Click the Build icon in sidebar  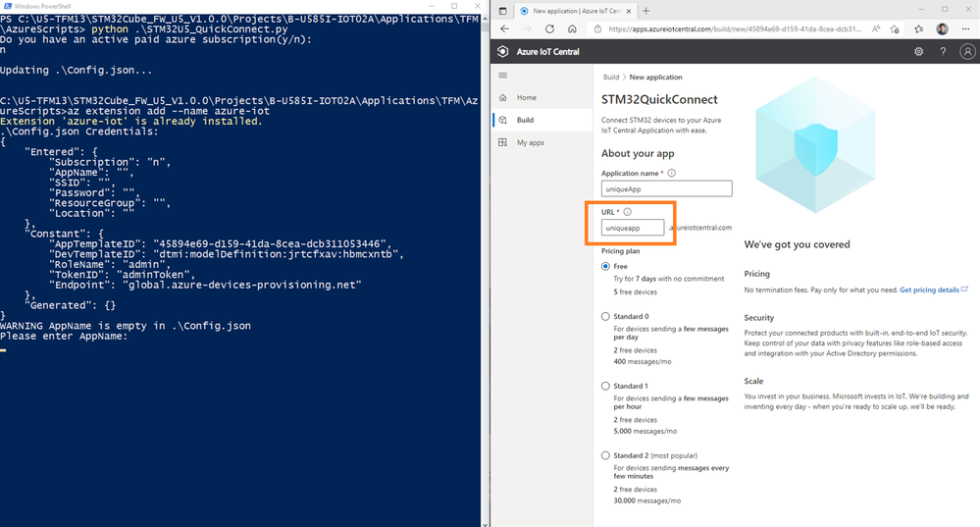coord(502,120)
